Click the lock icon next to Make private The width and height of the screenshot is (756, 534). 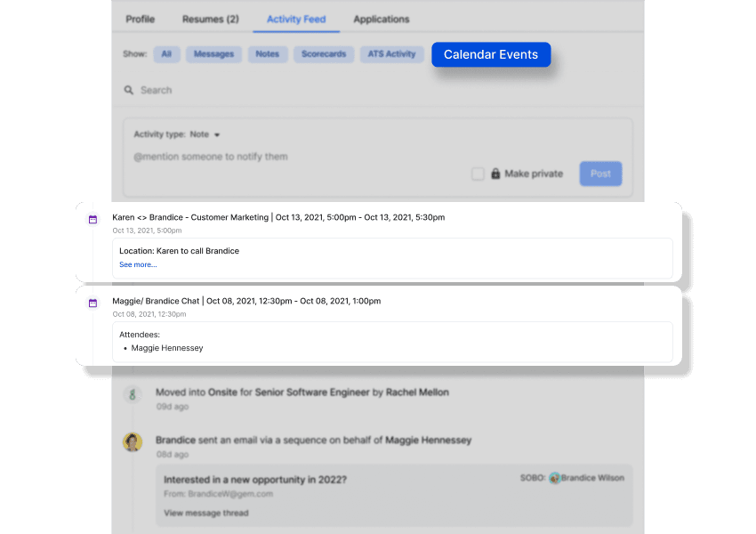[495, 174]
